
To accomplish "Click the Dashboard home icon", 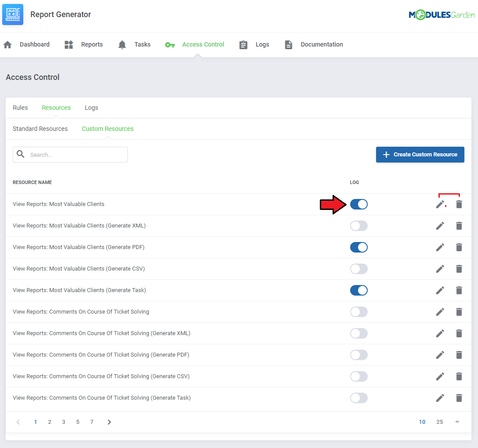I will (7, 45).
